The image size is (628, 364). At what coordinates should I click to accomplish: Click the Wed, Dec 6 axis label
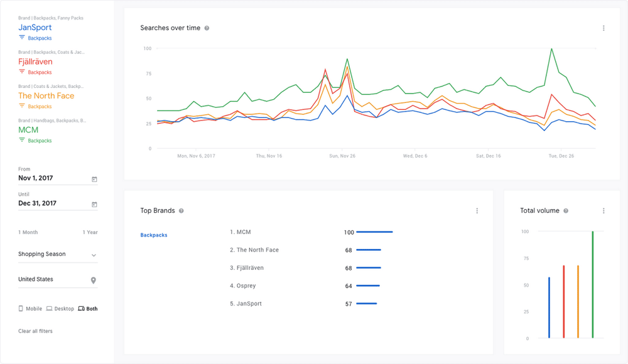pos(415,156)
